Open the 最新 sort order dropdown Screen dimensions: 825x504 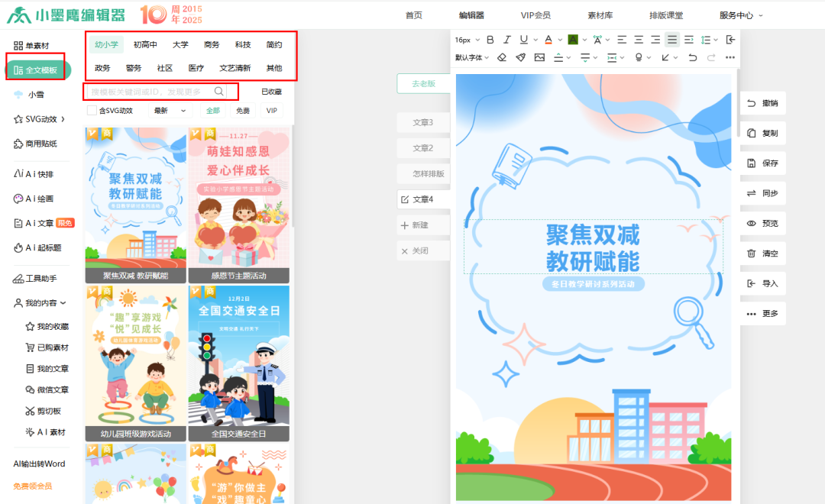170,111
